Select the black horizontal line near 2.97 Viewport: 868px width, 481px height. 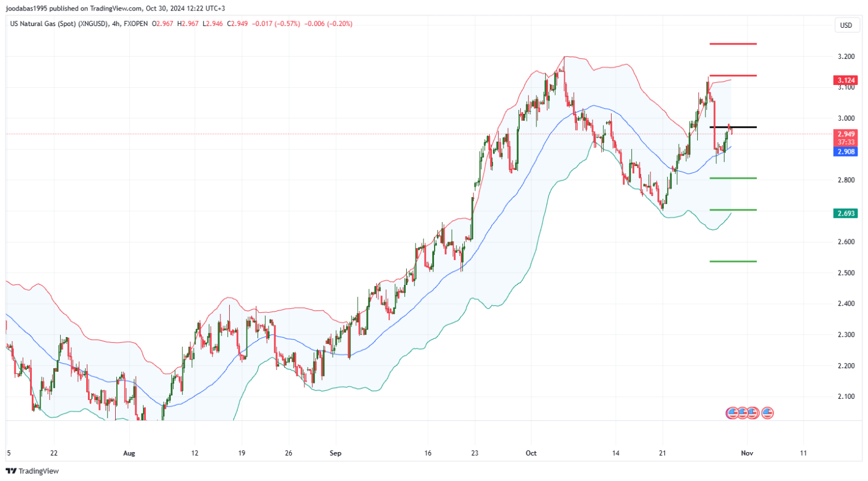[x=733, y=127]
